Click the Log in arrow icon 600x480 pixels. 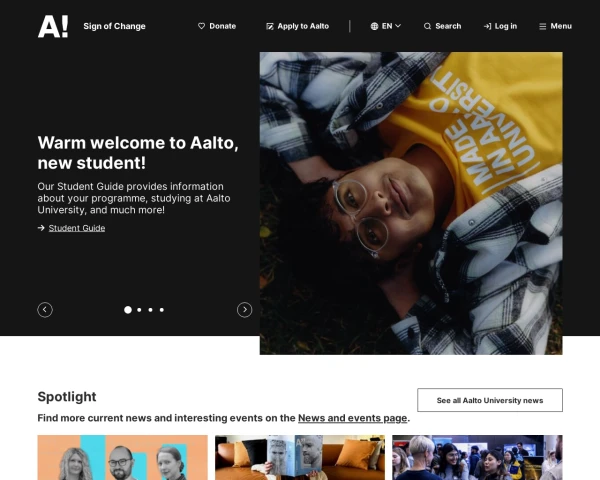click(x=487, y=26)
